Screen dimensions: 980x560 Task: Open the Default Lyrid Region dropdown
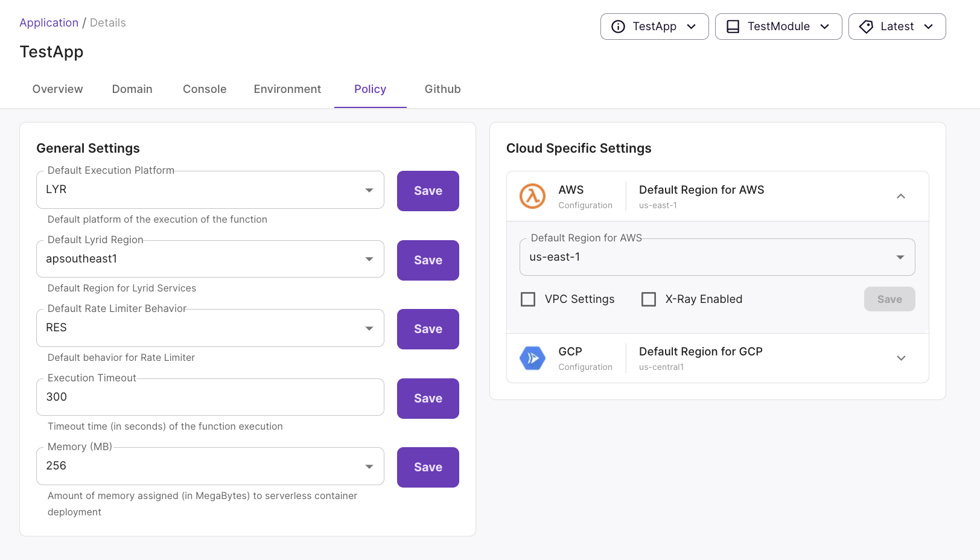210,259
